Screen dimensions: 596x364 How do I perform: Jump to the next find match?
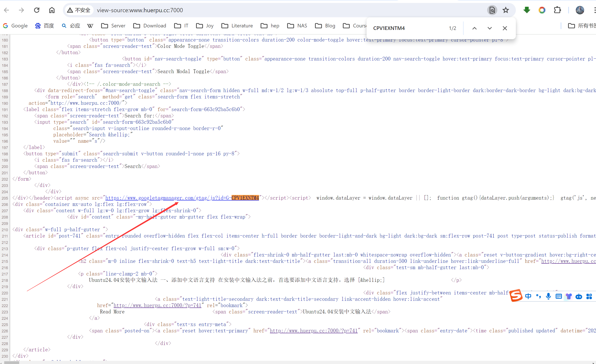pyautogui.click(x=489, y=28)
